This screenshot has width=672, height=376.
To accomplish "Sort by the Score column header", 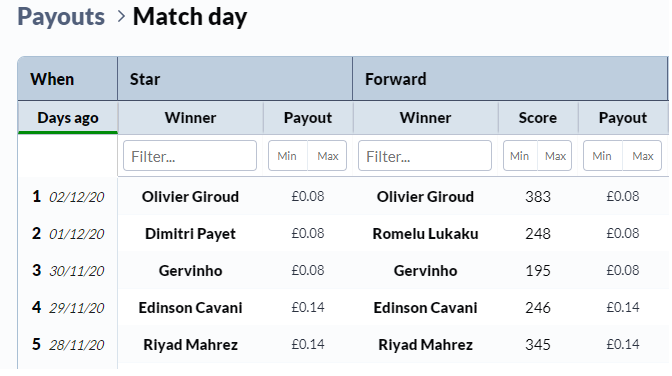I will point(537,118).
